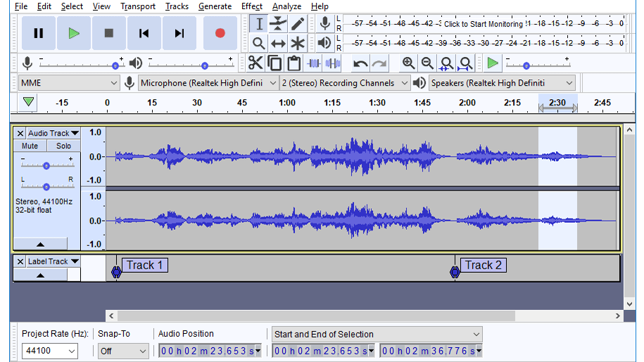Open the recording meter microphone options
This screenshot has width=644, height=362.
pos(325,23)
